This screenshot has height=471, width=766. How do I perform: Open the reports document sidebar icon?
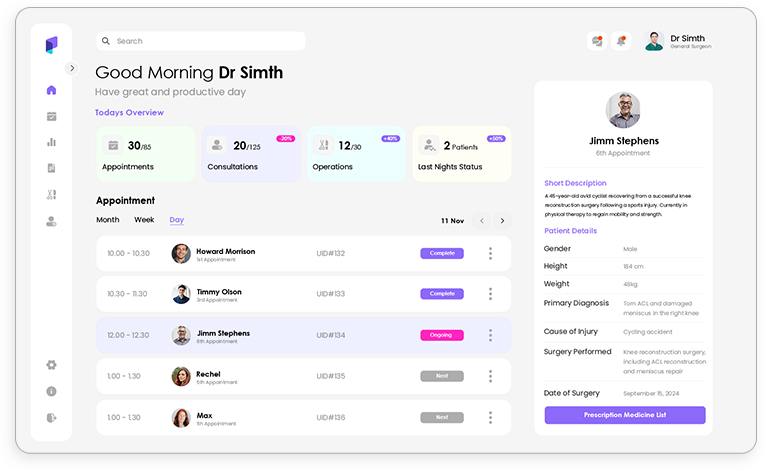pos(51,168)
